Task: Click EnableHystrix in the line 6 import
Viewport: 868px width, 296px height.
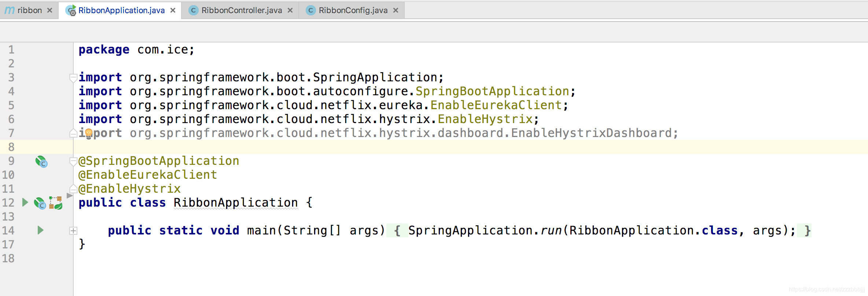Action: (485, 119)
